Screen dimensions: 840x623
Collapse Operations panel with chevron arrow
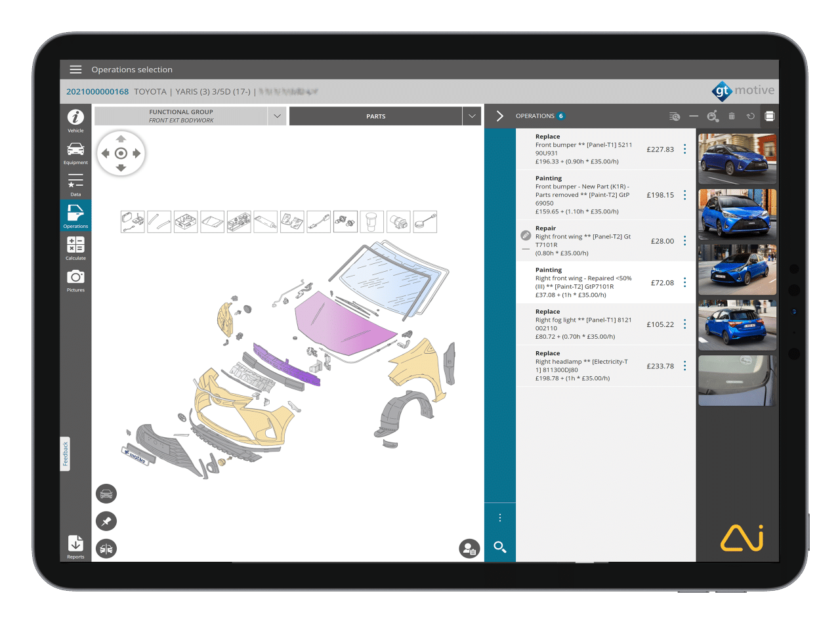(500, 116)
